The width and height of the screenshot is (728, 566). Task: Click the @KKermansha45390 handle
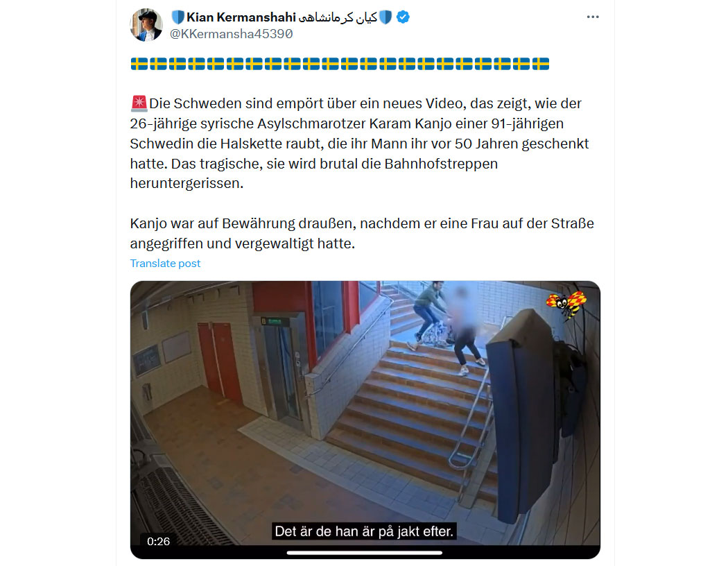tap(231, 34)
